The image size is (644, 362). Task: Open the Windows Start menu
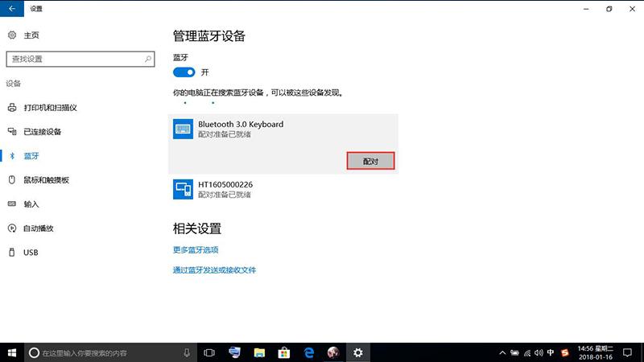pos(12,352)
